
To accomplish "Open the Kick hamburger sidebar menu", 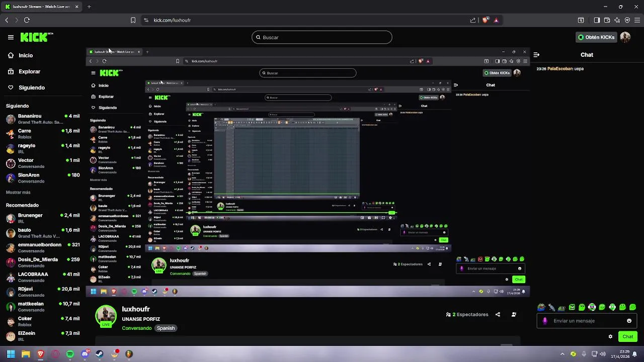I will (x=11, y=37).
